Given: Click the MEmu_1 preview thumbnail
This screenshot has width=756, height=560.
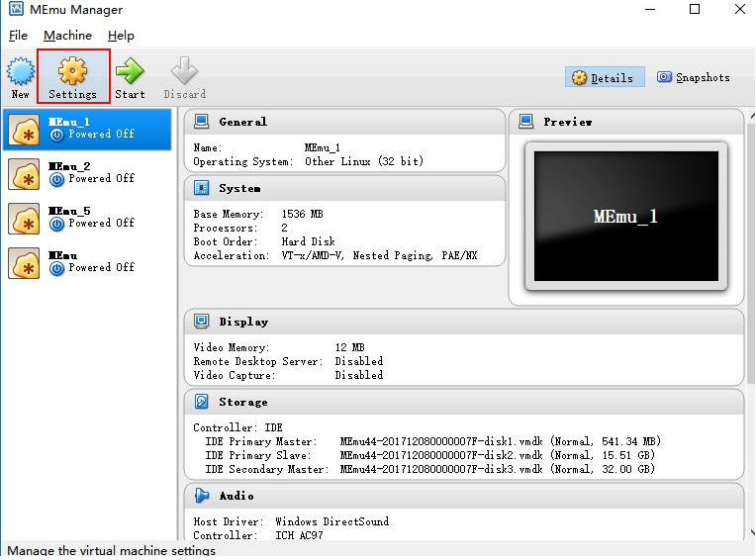Looking at the screenshot, I should (x=625, y=216).
